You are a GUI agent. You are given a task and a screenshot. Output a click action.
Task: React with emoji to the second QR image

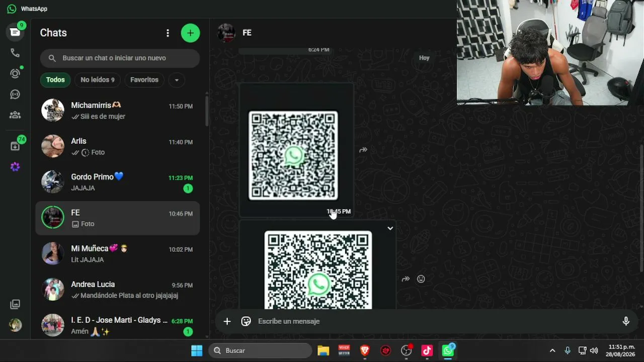click(421, 279)
